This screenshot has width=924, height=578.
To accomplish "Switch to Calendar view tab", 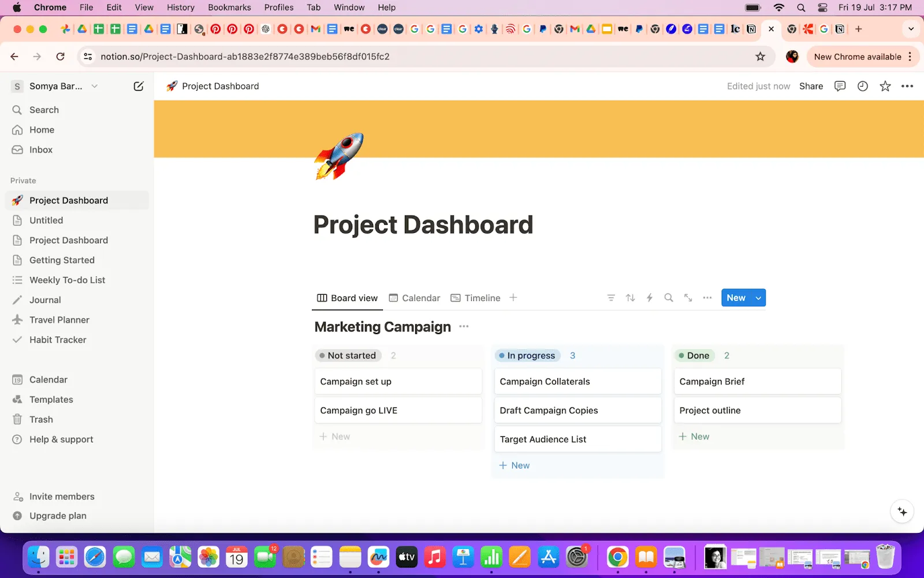I will (414, 298).
